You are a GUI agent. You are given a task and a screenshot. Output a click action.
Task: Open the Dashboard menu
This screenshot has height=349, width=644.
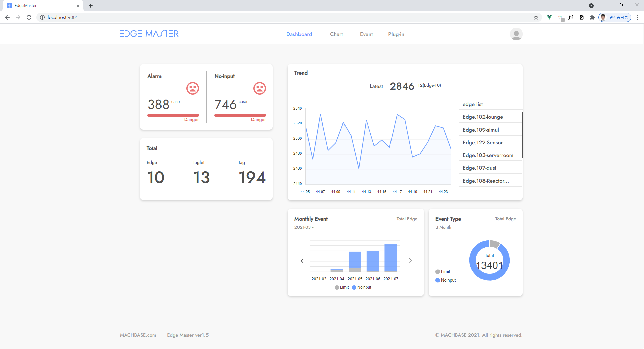[x=299, y=34]
